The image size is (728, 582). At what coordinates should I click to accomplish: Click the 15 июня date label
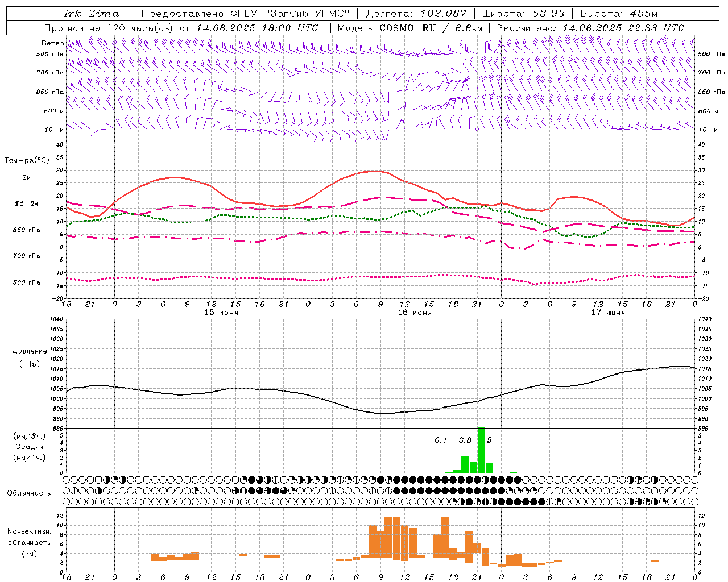[221, 313]
